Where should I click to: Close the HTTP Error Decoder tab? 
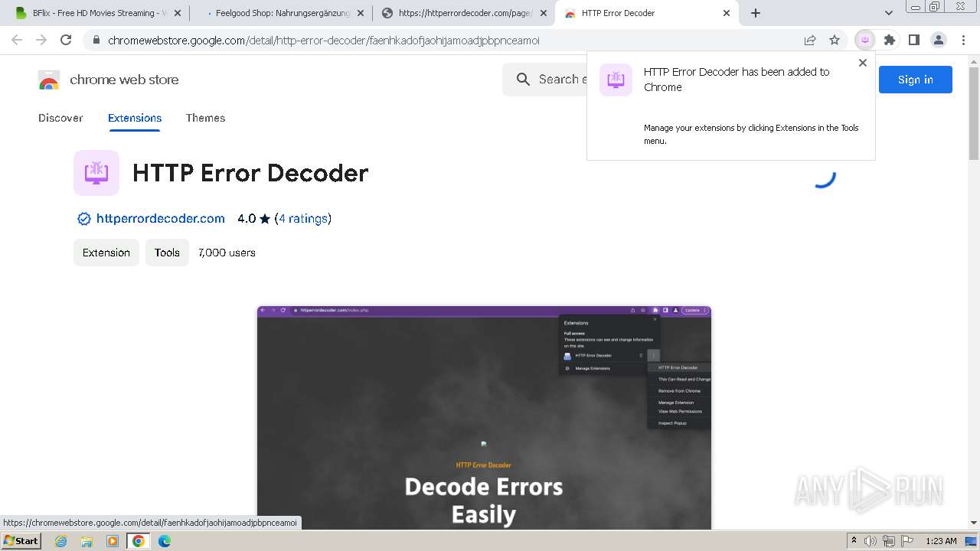[x=727, y=13]
